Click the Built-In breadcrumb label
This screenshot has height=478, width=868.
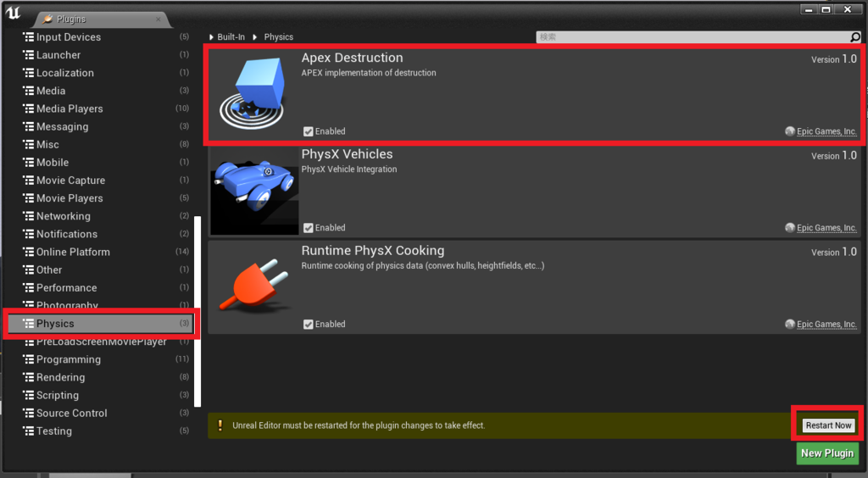[x=231, y=37]
